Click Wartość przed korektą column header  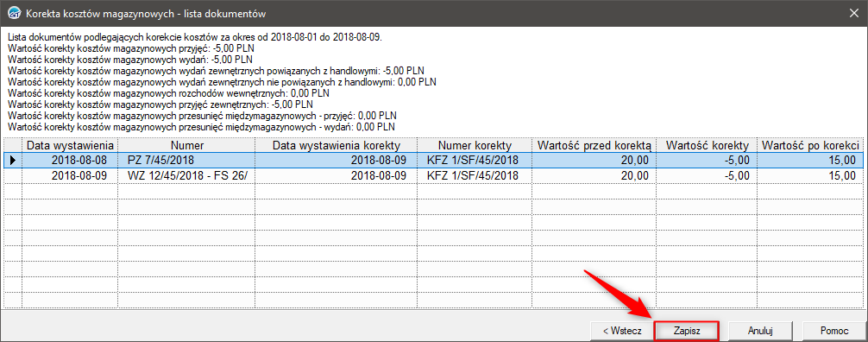tap(594, 145)
